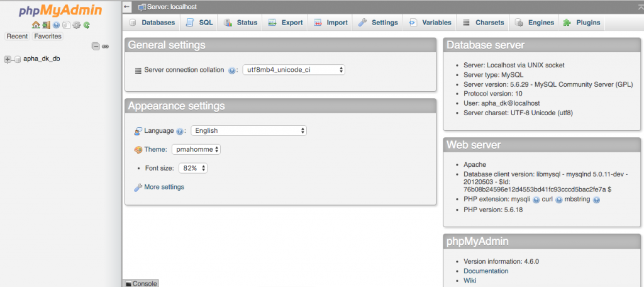Click the help icon next to Language
Viewport: 644px width, 287px height.
pos(179,131)
